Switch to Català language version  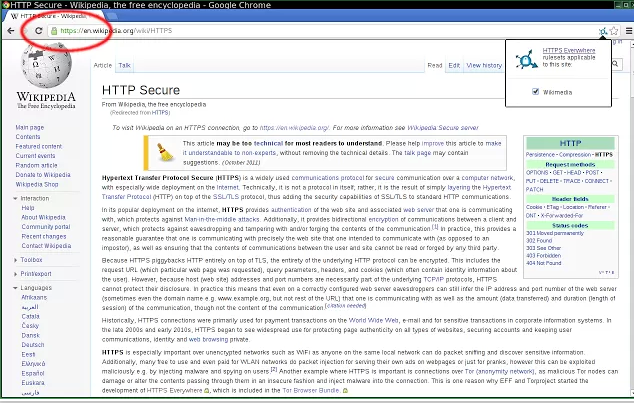pyautogui.click(x=30, y=316)
